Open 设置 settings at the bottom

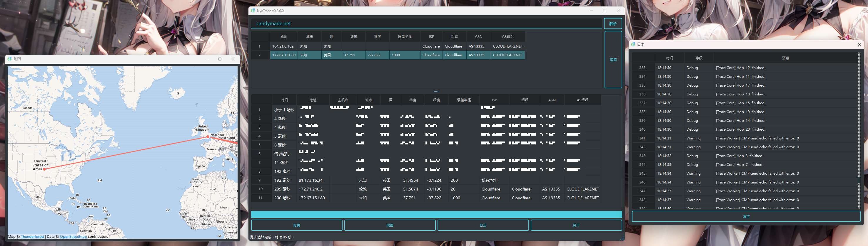[x=296, y=225]
